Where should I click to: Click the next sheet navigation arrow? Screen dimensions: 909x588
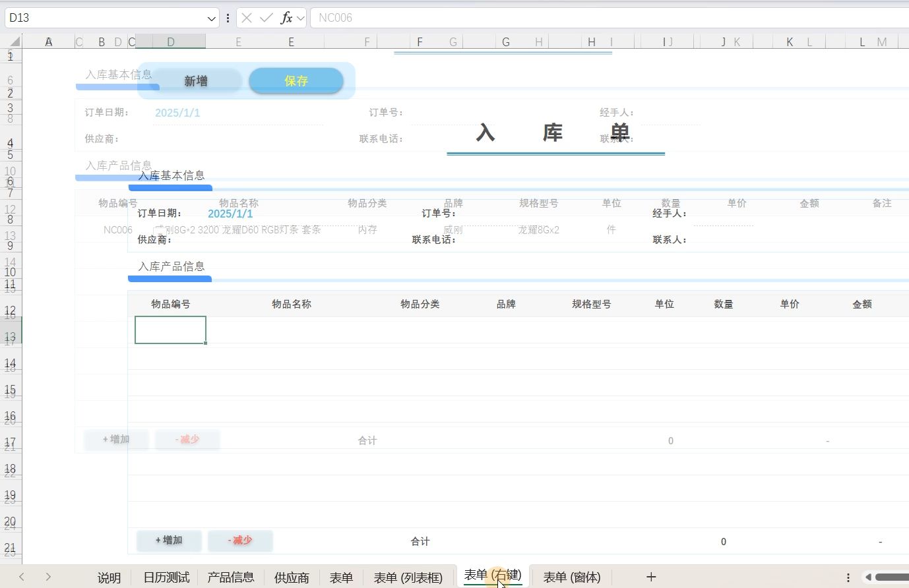coord(49,577)
